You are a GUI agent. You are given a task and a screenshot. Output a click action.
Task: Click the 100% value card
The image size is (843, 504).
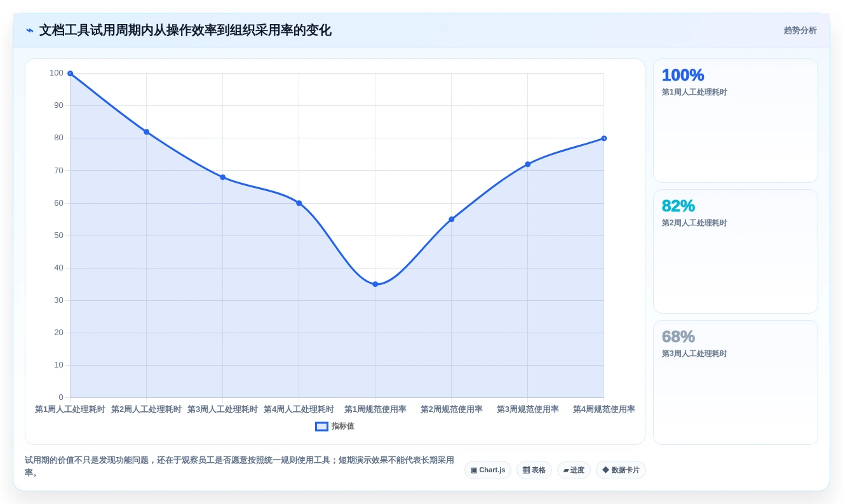tap(735, 121)
